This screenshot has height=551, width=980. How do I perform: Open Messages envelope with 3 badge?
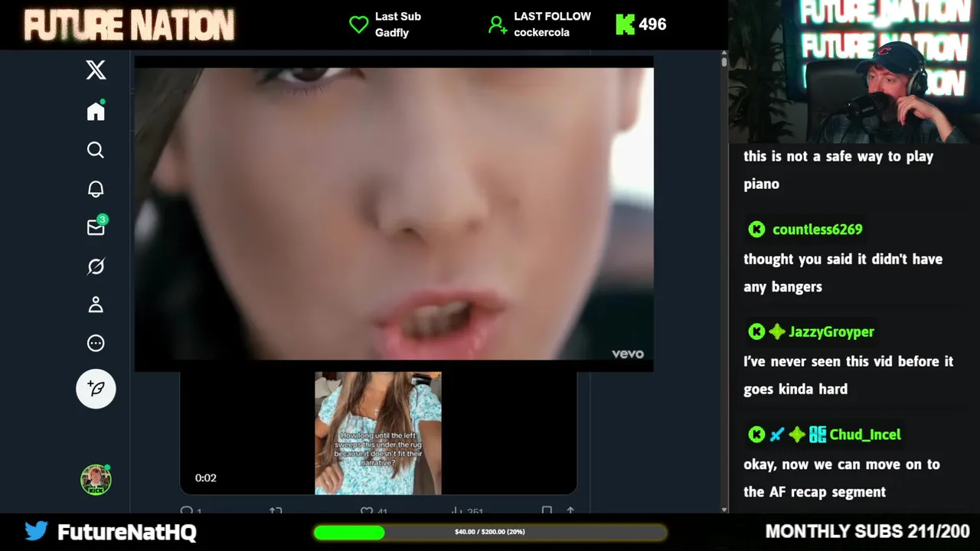coord(96,227)
